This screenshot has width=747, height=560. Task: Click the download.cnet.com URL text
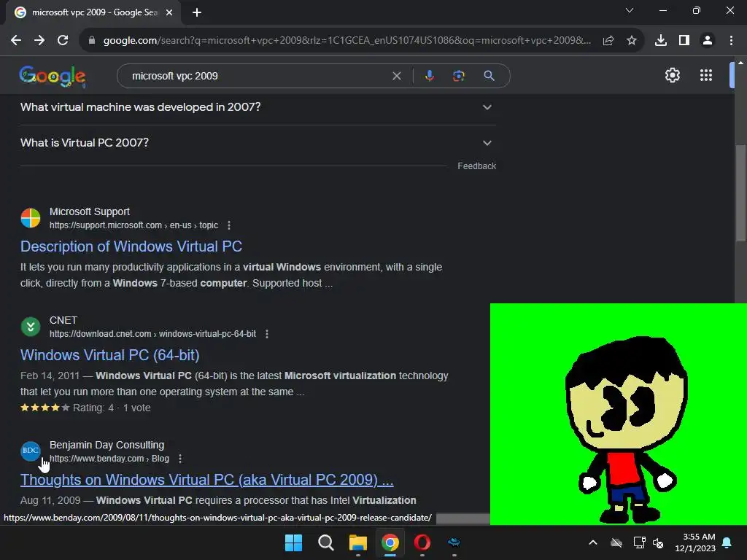(x=153, y=334)
